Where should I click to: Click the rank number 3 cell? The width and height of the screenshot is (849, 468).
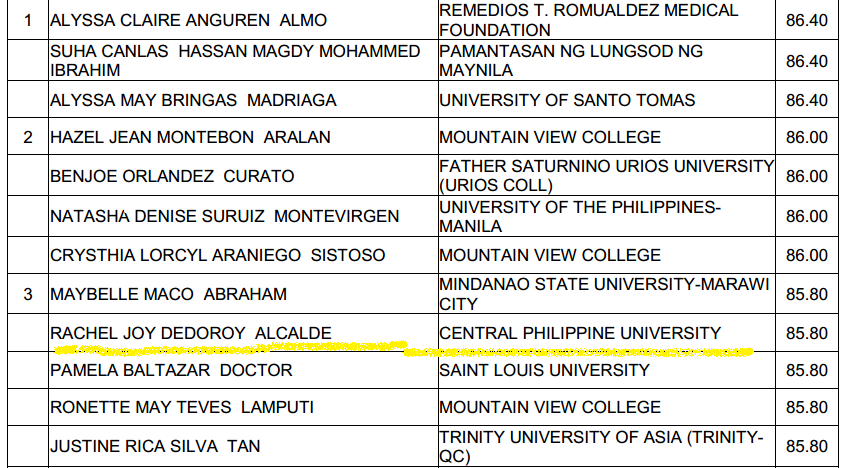29,294
